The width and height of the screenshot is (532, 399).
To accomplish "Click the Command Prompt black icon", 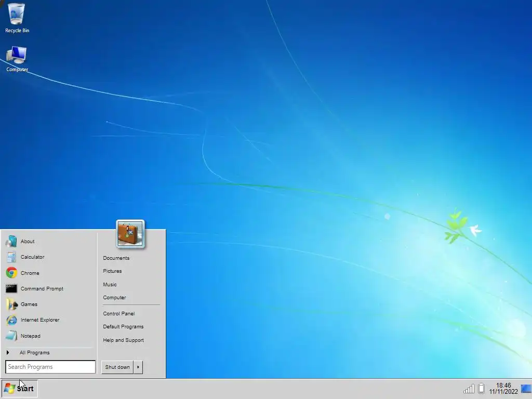I will click(11, 289).
